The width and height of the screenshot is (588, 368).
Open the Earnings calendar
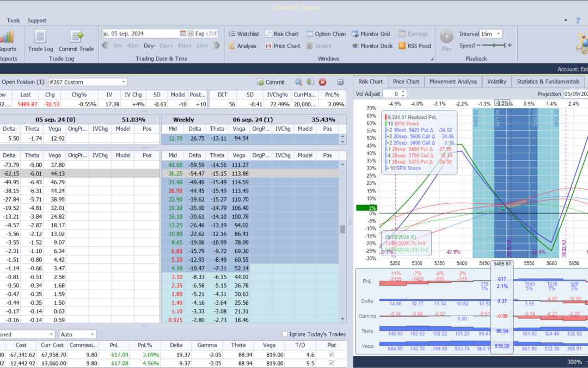click(x=413, y=34)
